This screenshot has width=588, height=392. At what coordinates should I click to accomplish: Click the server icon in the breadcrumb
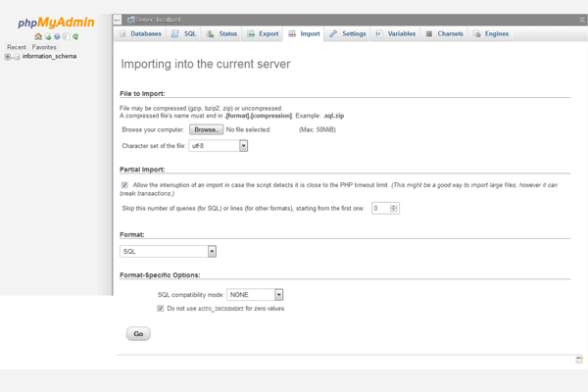[131, 20]
